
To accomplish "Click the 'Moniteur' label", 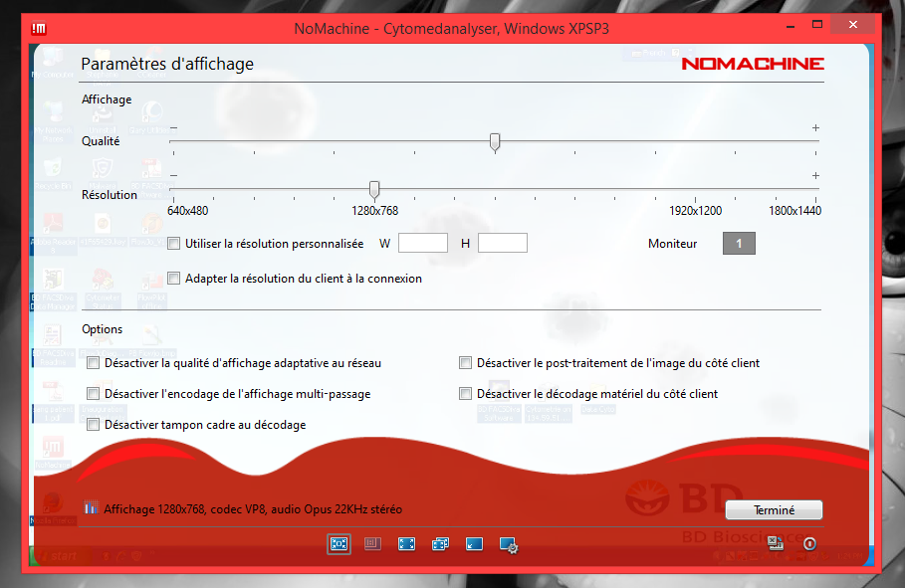I will (x=672, y=244).
